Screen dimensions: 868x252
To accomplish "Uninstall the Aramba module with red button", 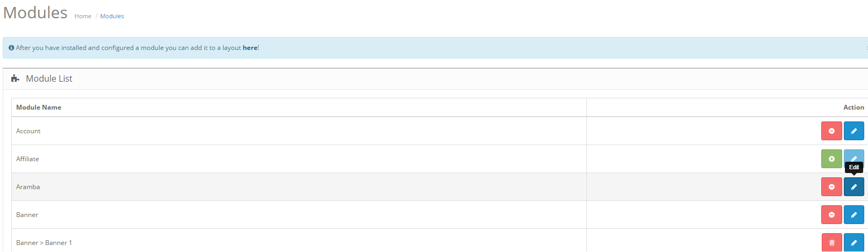I will (831, 187).
